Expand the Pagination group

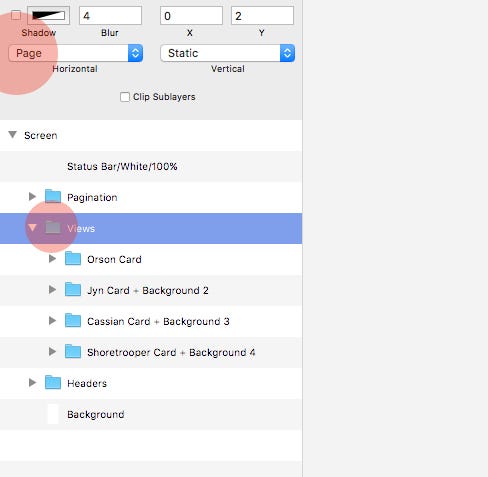pos(32,197)
